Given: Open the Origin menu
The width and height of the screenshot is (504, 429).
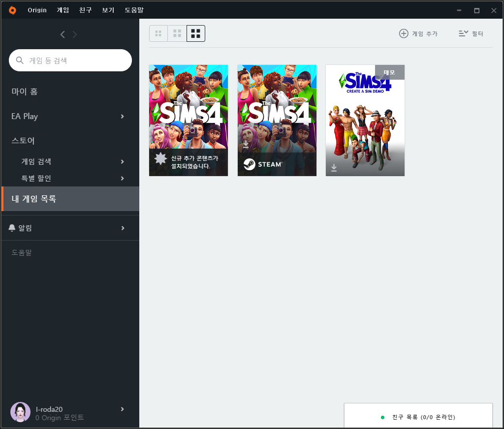Looking at the screenshot, I should pos(37,10).
